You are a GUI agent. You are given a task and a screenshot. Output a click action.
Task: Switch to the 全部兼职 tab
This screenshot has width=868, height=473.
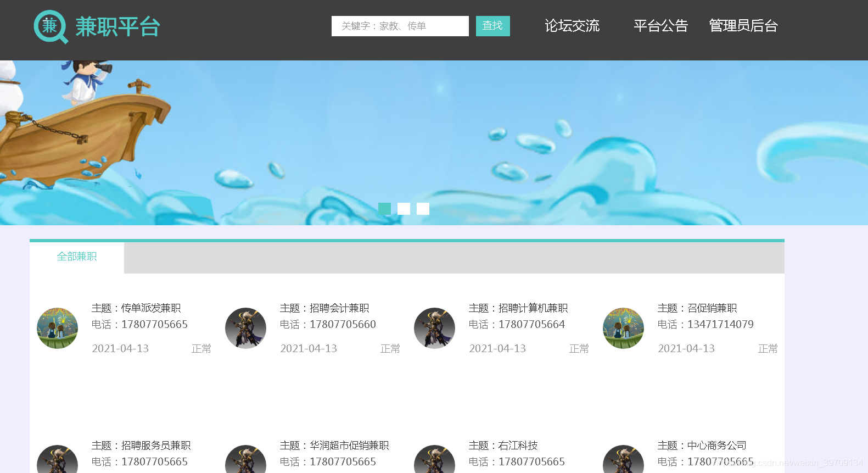[x=77, y=257]
